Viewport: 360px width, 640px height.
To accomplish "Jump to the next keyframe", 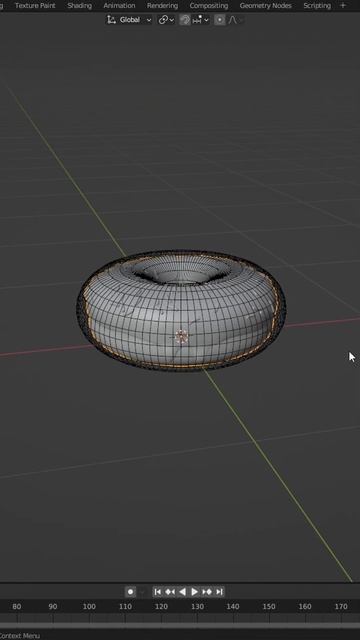I will [x=207, y=592].
